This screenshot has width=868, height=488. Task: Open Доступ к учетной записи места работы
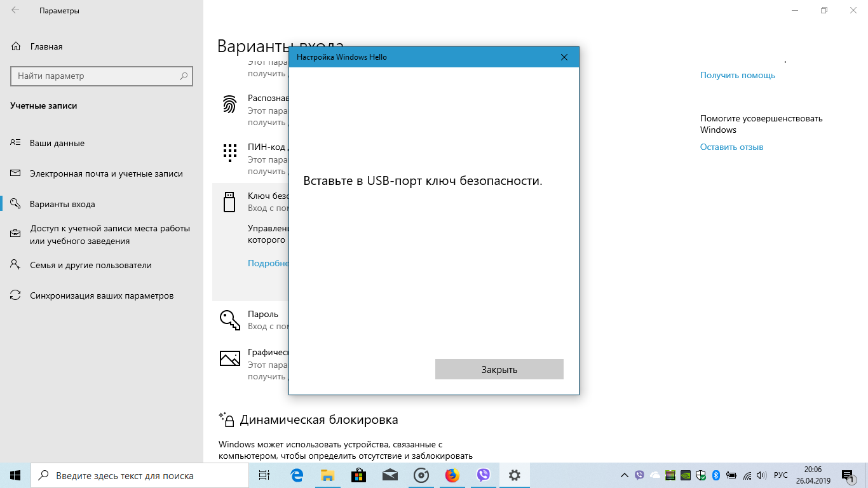coord(110,234)
